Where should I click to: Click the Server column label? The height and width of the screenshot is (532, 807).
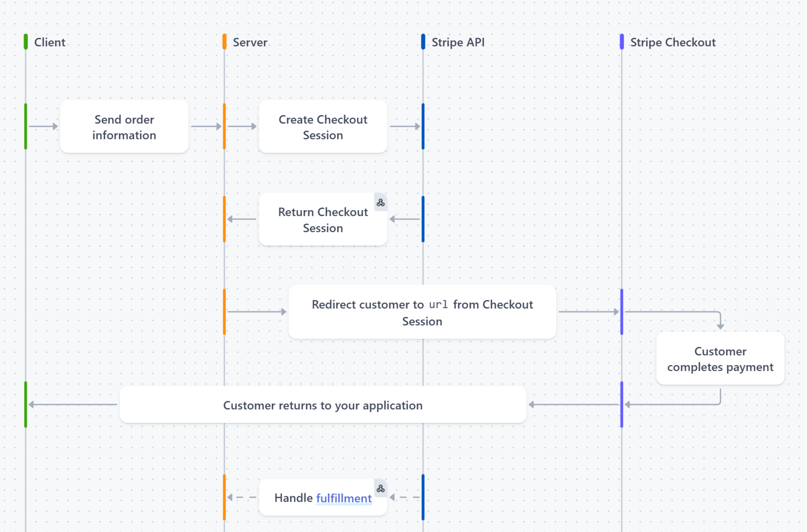(x=250, y=42)
